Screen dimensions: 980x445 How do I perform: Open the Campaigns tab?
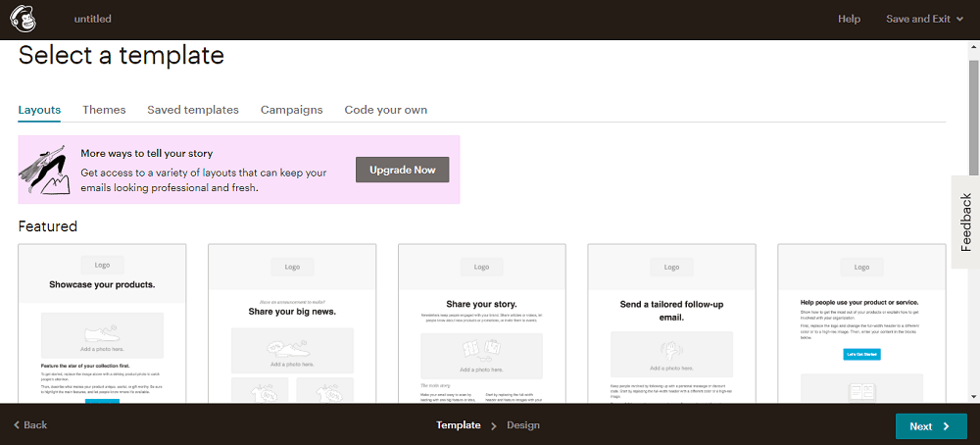pos(292,110)
